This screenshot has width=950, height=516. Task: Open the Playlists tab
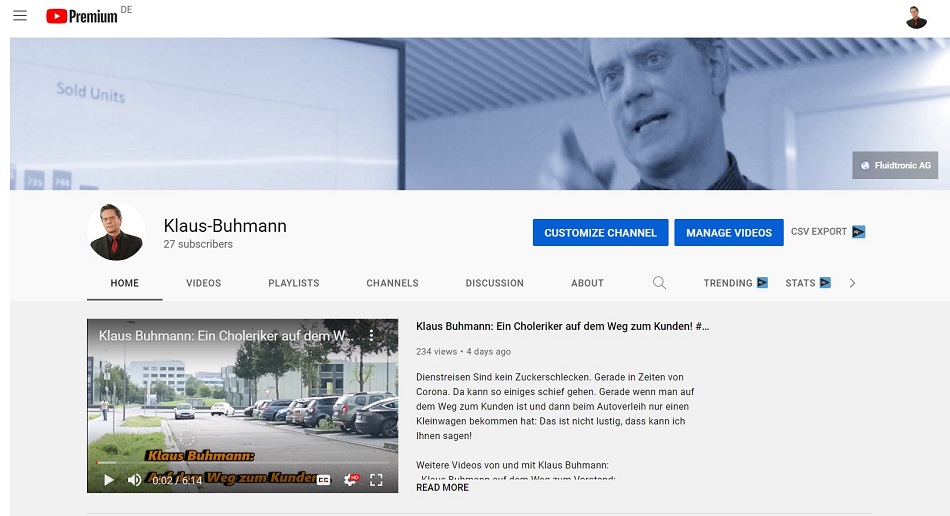294,283
